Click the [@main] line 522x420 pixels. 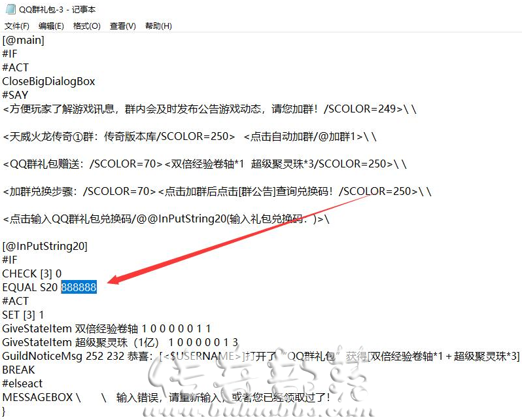tap(24, 41)
